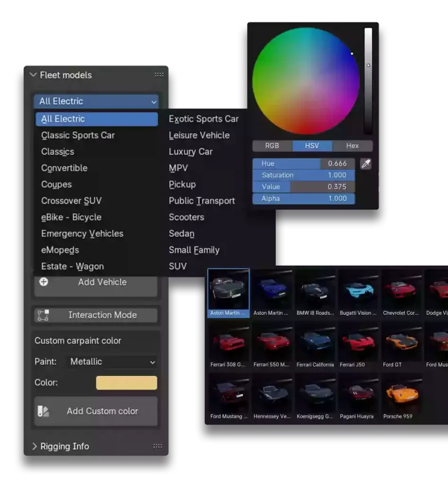Pick the Chevrolet Corvette thumbnail
The width and height of the screenshot is (448, 484).
click(401, 293)
